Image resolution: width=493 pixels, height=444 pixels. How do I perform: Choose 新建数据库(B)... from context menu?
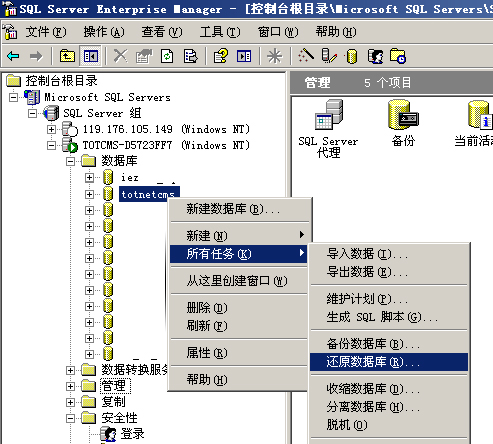[x=240, y=209]
